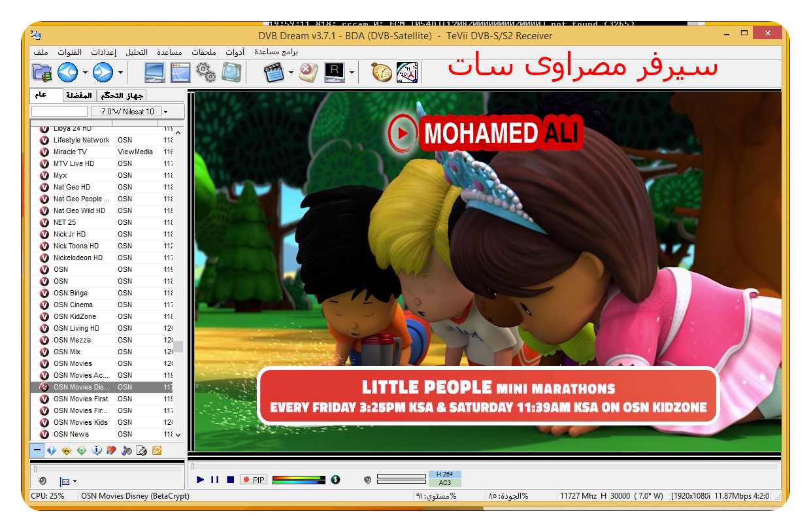
Task: Click the blue monitor display icon
Action: [x=155, y=72]
